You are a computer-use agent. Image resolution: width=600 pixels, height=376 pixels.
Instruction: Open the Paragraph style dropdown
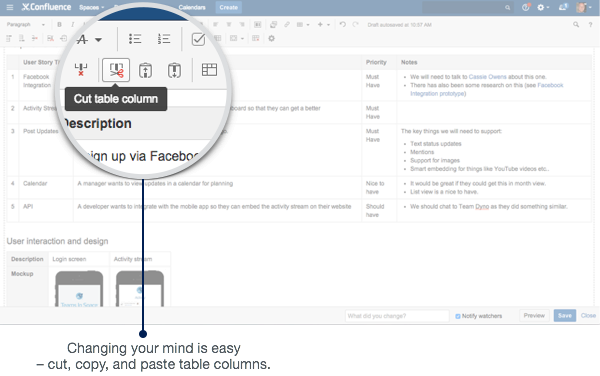pyautogui.click(x=26, y=24)
